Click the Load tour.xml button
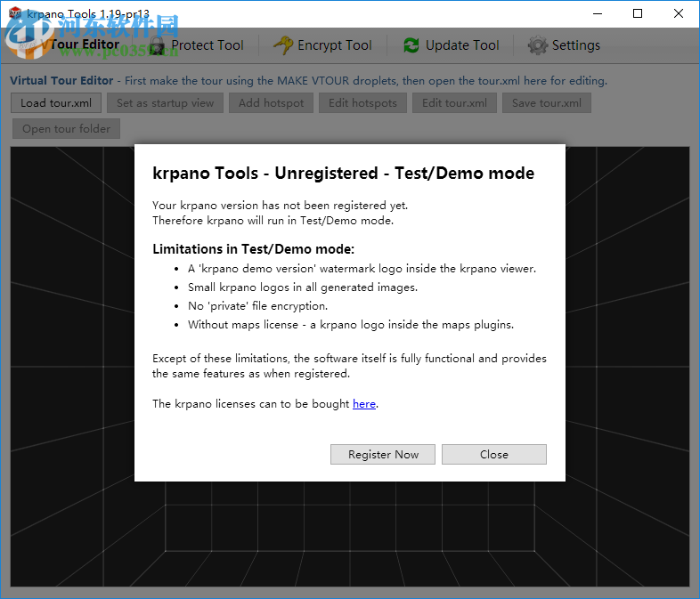The image size is (700, 599). click(x=56, y=103)
